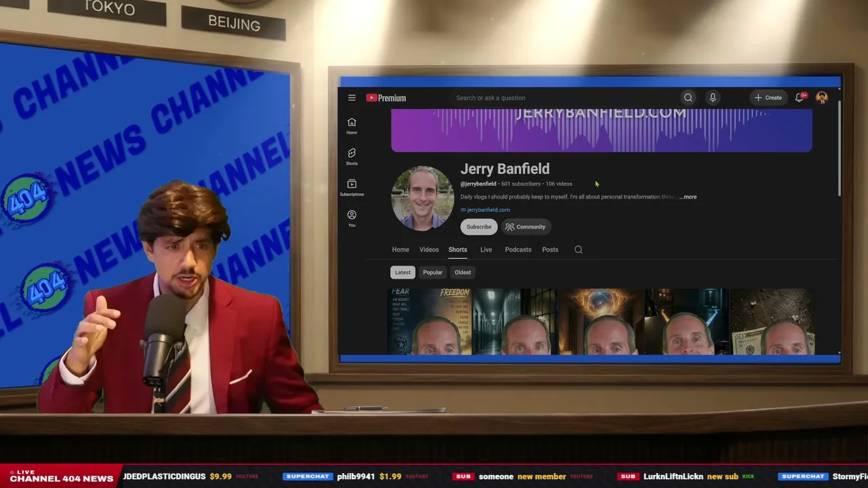The image size is (868, 488).
Task: Open the Posts tab
Action: 550,249
